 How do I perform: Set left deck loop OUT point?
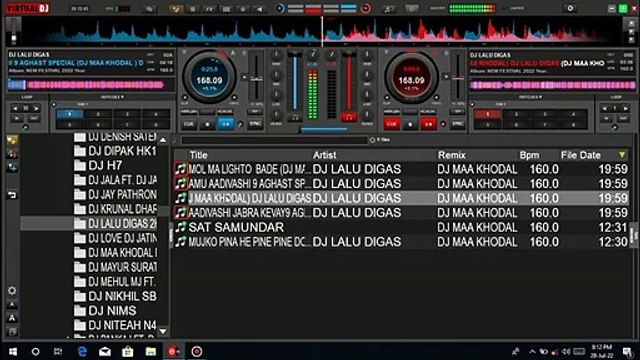pos(34,118)
